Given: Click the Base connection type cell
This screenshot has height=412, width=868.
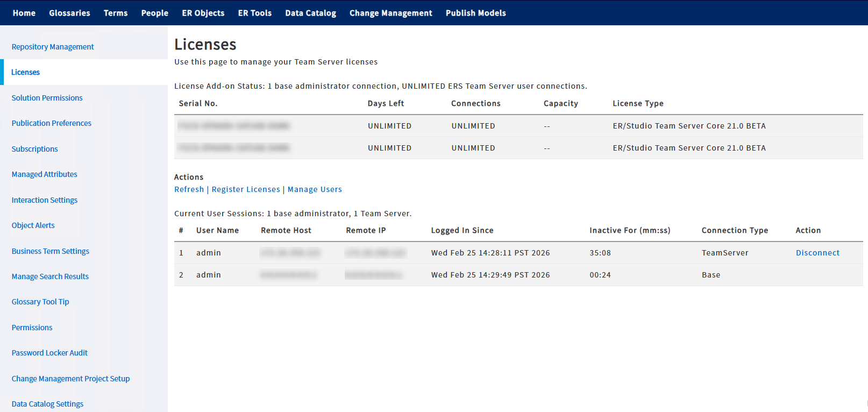Looking at the screenshot, I should pos(711,275).
